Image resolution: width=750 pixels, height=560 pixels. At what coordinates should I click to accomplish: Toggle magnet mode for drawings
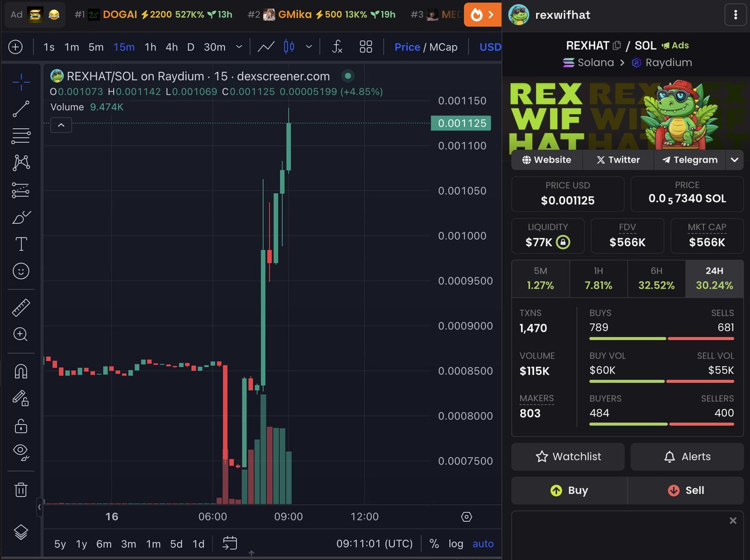21,371
